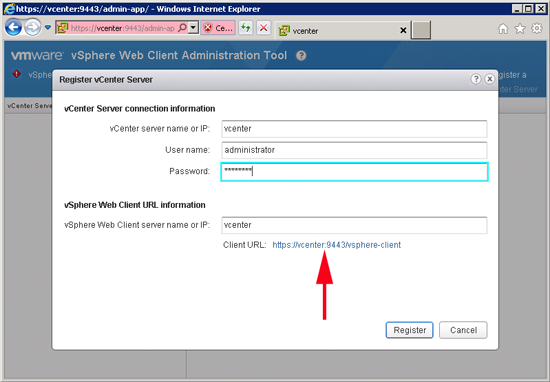Viewport: 550px width, 382px height.
Task: Click the site icon in the address bar
Action: [x=62, y=28]
